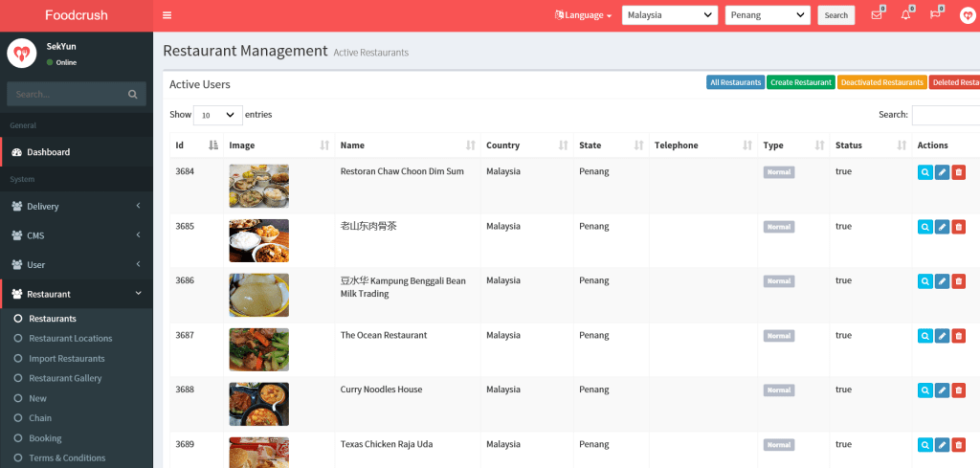This screenshot has height=468, width=980.
Task: Delete restaurant 3686 with trash icon
Action: [958, 281]
